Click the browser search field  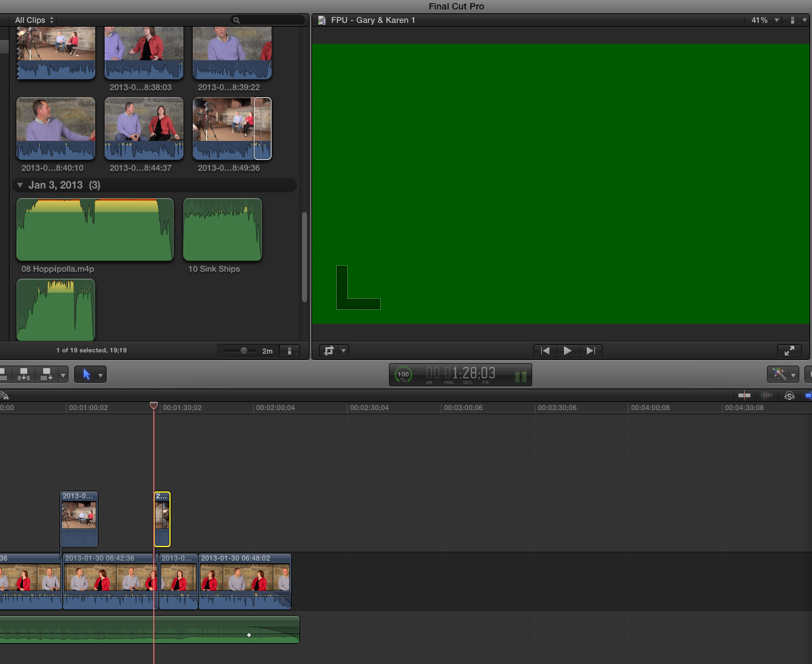pyautogui.click(x=269, y=20)
